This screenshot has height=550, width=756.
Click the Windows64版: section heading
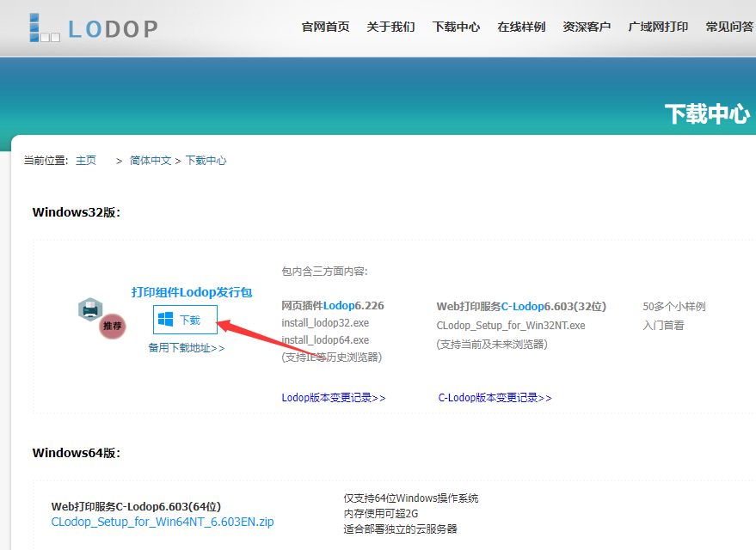click(x=77, y=453)
